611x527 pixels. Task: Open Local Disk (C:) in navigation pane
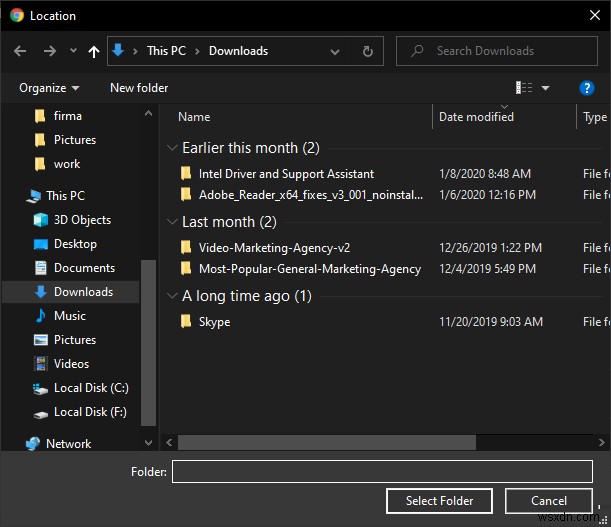pos(90,388)
